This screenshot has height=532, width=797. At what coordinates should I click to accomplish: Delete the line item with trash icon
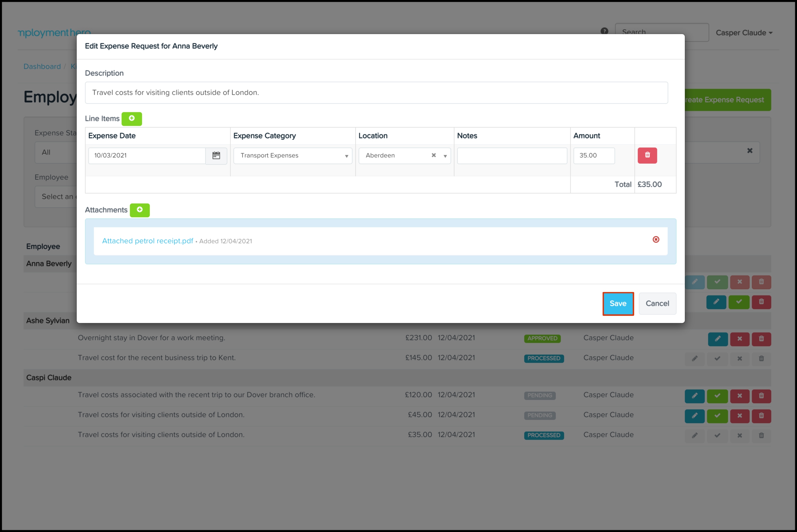pos(647,155)
